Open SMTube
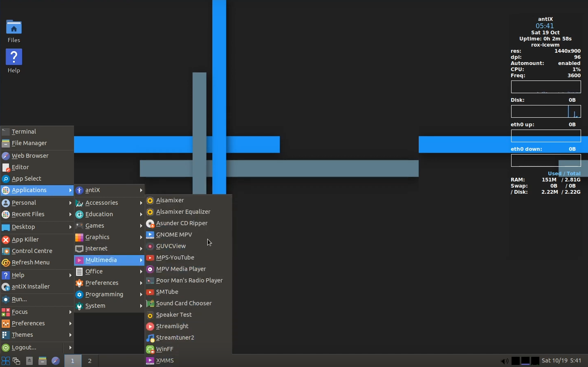Image resolution: width=588 pixels, height=367 pixels. pos(189,292)
